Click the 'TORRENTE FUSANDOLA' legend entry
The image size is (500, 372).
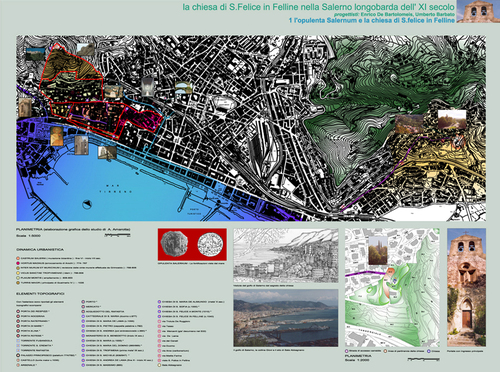34,341
